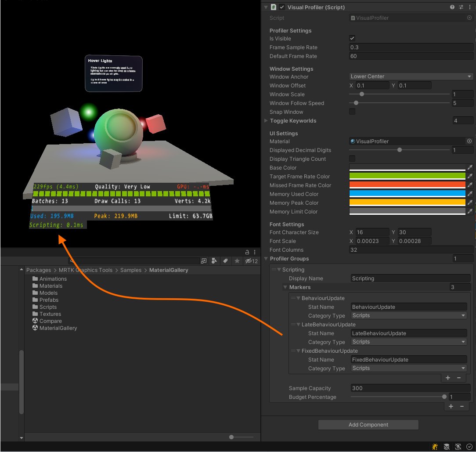Toggle the Snap Window checkbox
Screen dimensions: 476x452
click(x=352, y=112)
